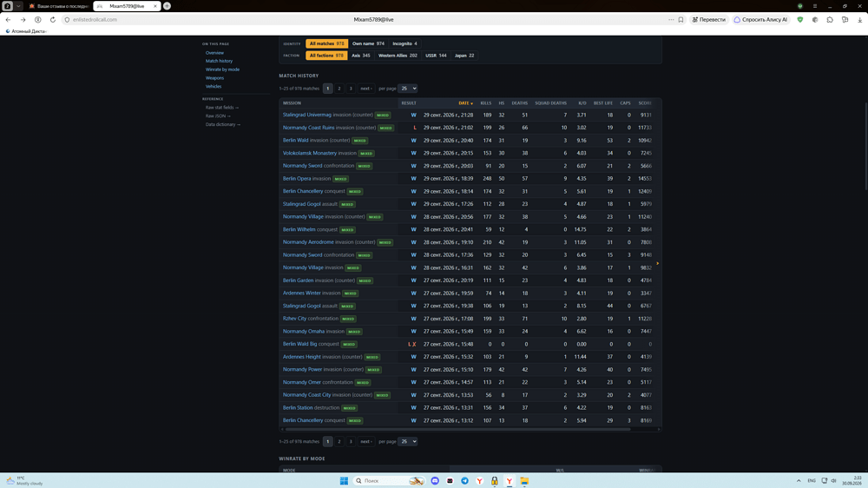Image resolution: width=868 pixels, height=488 pixels.
Task: Jump to Winrate by mode in sidebar
Action: [222, 69]
